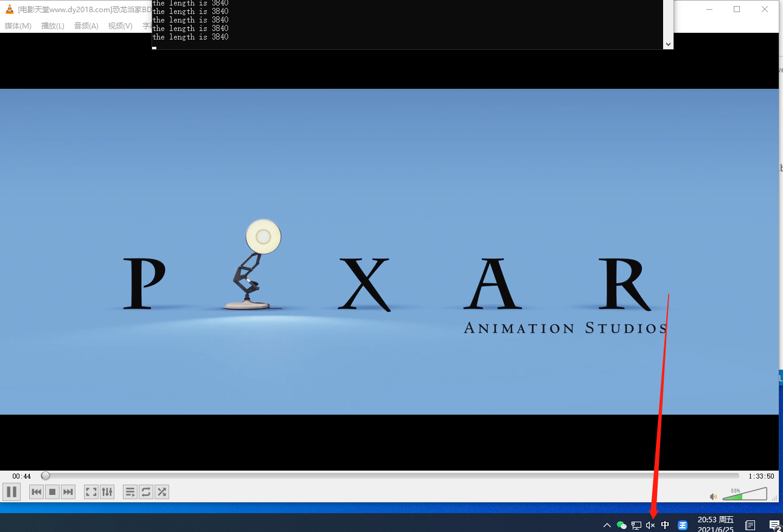Screen dimensions: 783x532
Task: Open extended settings and effects
Action: point(107,492)
